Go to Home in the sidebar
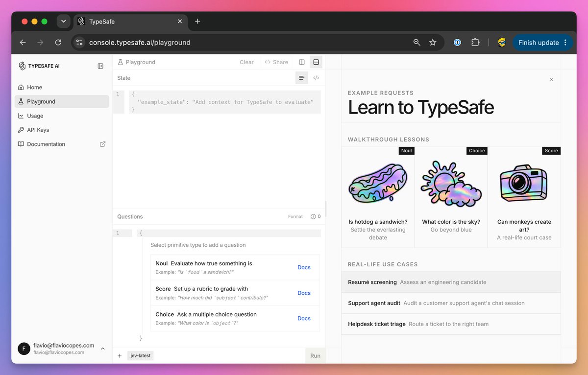The image size is (588, 375). (x=62, y=87)
